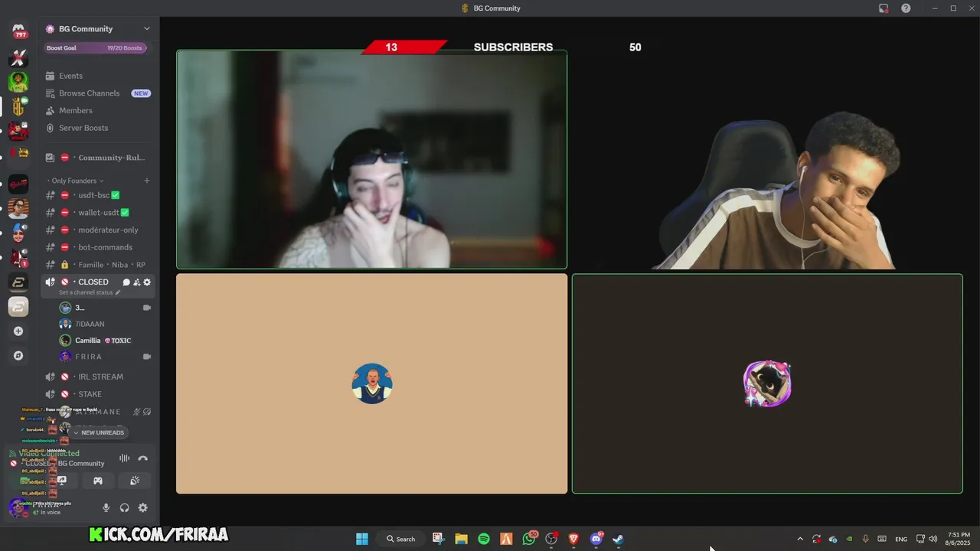
Task: Open Server Boosts
Action: [98, 128]
